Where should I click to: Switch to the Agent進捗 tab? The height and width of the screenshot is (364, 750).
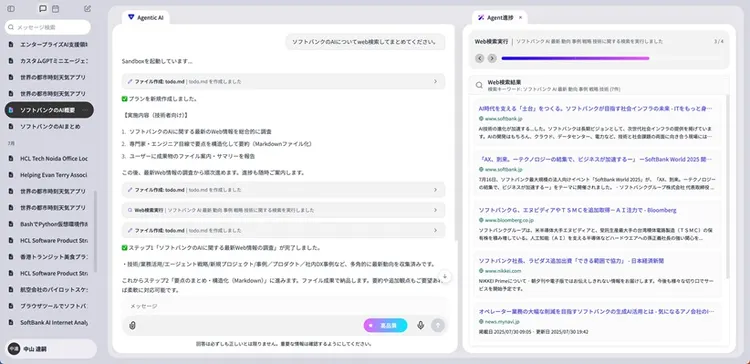point(500,18)
